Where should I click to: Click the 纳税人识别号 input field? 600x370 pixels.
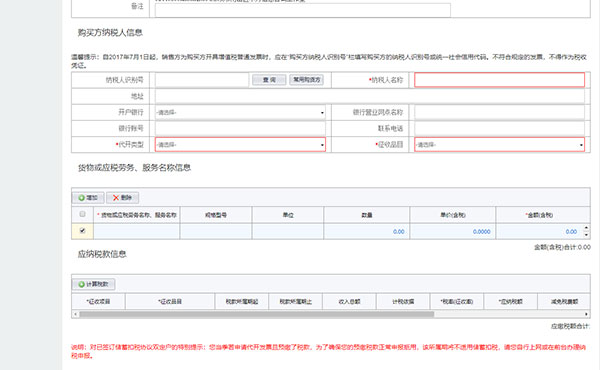202,80
